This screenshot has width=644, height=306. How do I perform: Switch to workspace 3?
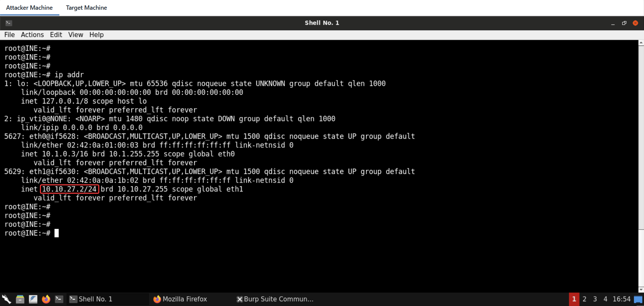point(595,299)
